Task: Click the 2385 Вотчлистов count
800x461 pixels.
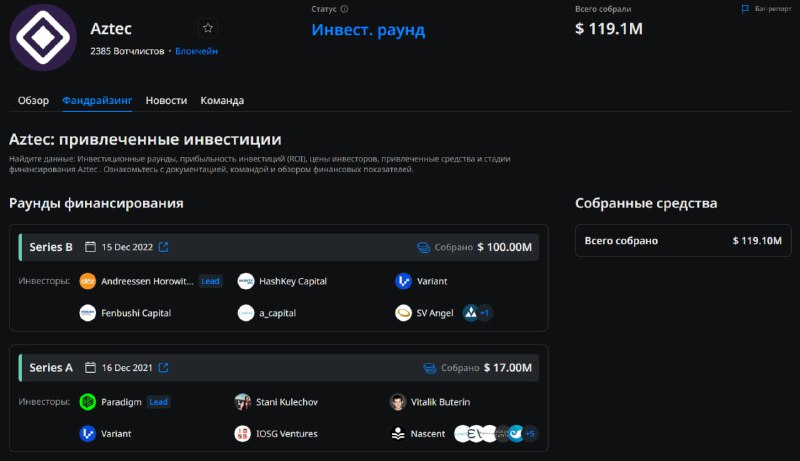Action: coord(127,51)
